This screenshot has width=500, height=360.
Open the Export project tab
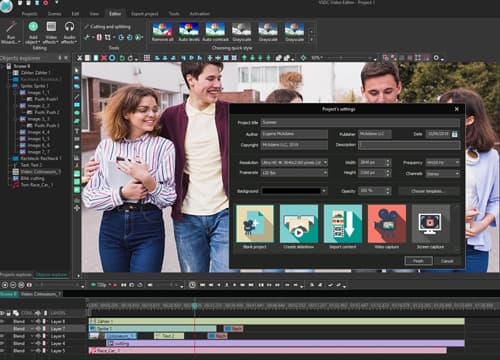click(145, 14)
